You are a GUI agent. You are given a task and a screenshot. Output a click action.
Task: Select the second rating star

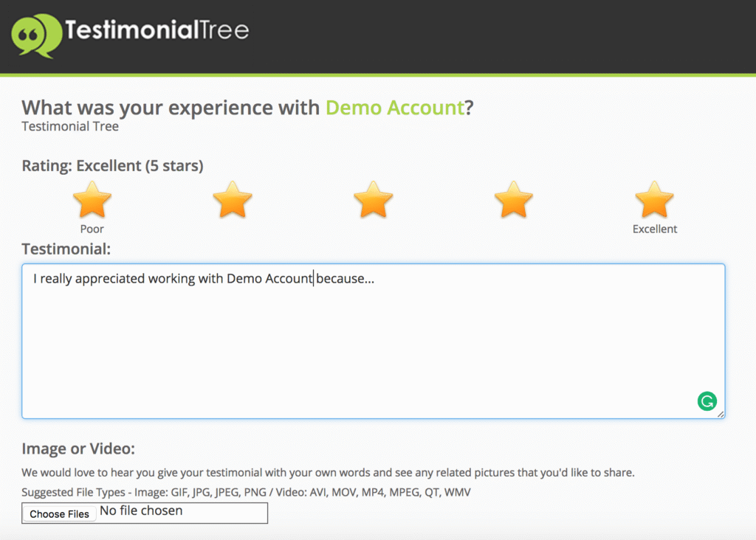coord(233,198)
